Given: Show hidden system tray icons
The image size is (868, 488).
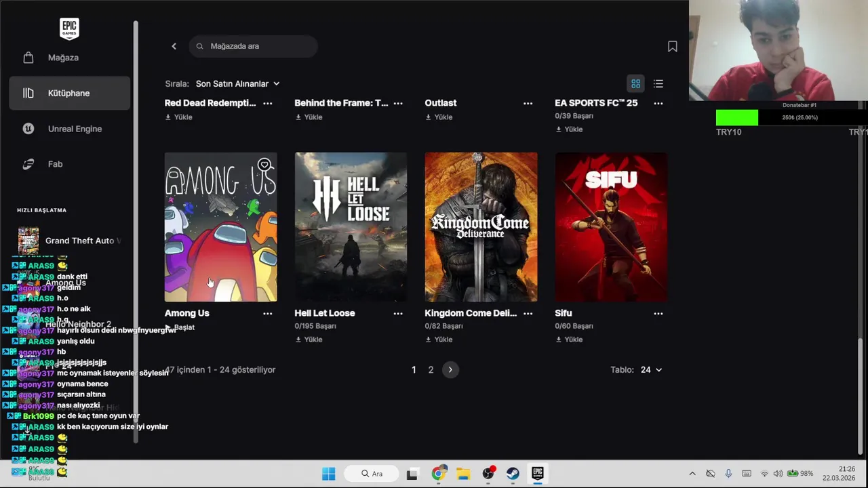Looking at the screenshot, I should [x=692, y=474].
